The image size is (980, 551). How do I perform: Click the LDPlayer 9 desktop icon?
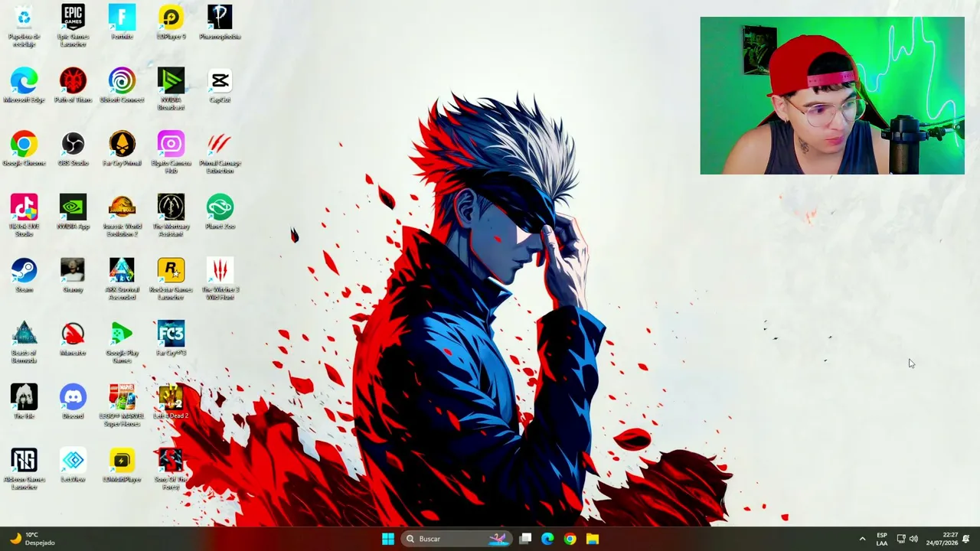(x=171, y=22)
